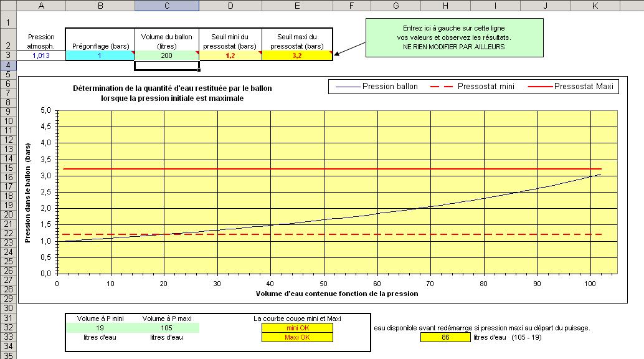
Task: Select the yellow 'mini OK' cell
Action: pos(297,328)
